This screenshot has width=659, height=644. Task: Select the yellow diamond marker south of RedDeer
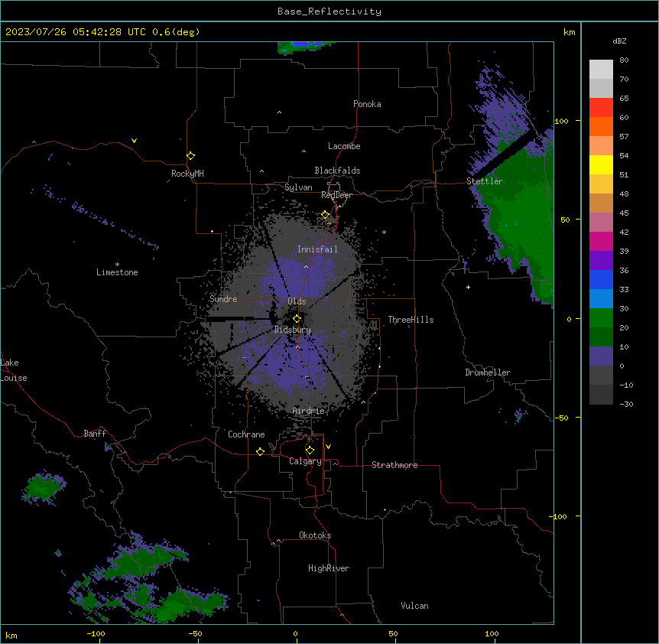tap(325, 215)
